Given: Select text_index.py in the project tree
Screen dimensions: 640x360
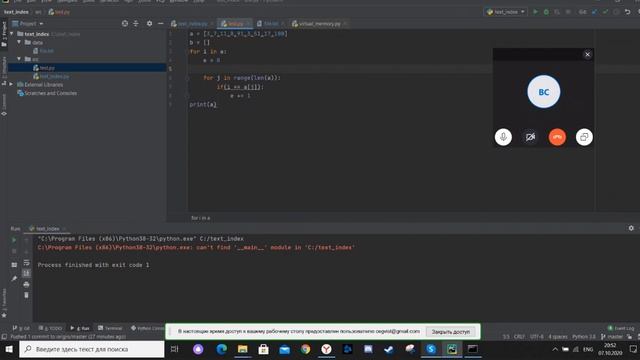Looking at the screenshot, I should click(51, 76).
